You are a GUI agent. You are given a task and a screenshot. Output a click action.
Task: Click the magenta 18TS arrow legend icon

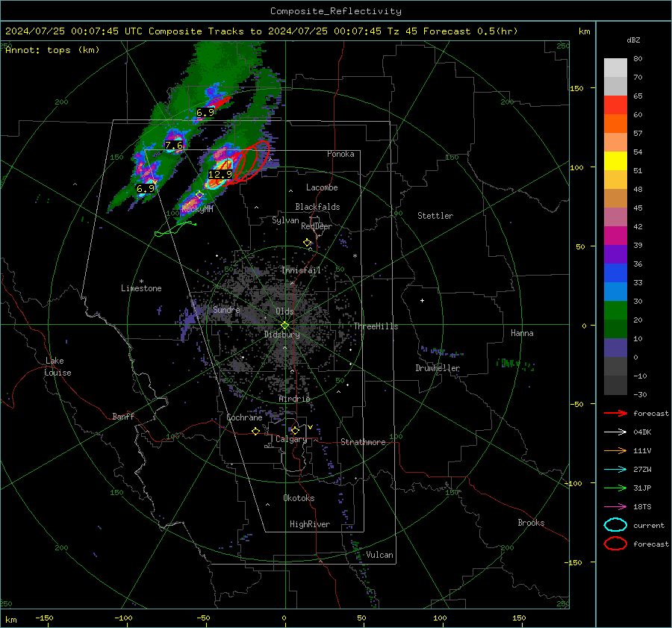tap(615, 507)
